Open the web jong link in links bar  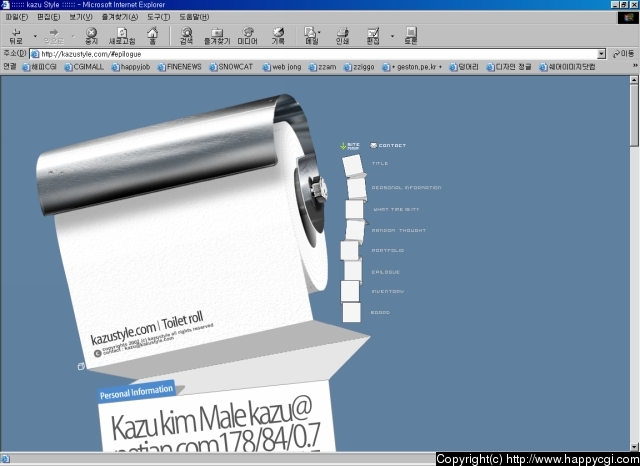tap(282, 67)
